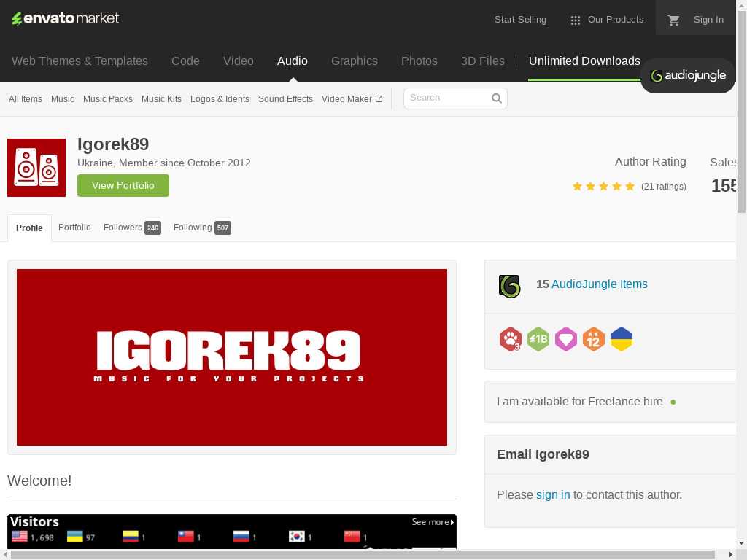Open the AudioJungle Items link

pyautogui.click(x=600, y=284)
